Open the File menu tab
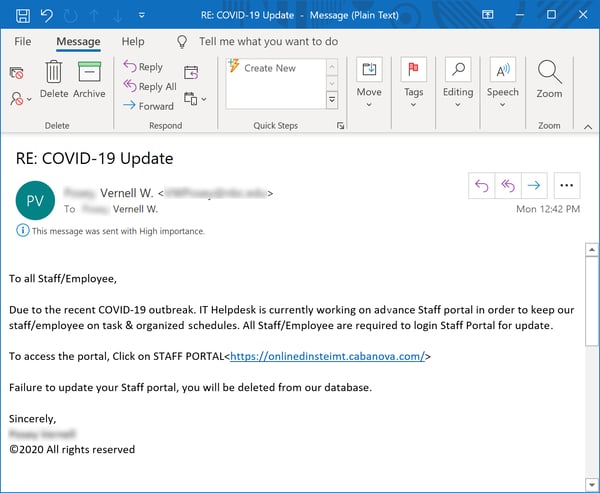Screen dimensions: 600x493 pyautogui.click(x=23, y=42)
